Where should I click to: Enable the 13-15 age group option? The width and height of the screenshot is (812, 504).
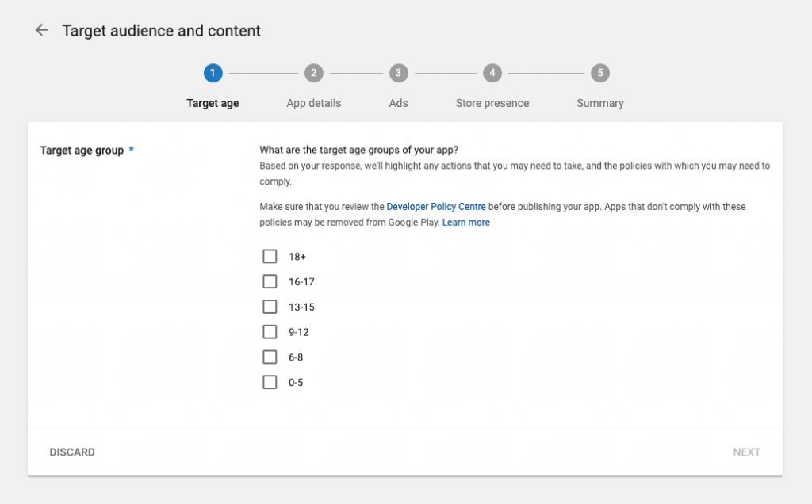pyautogui.click(x=270, y=307)
